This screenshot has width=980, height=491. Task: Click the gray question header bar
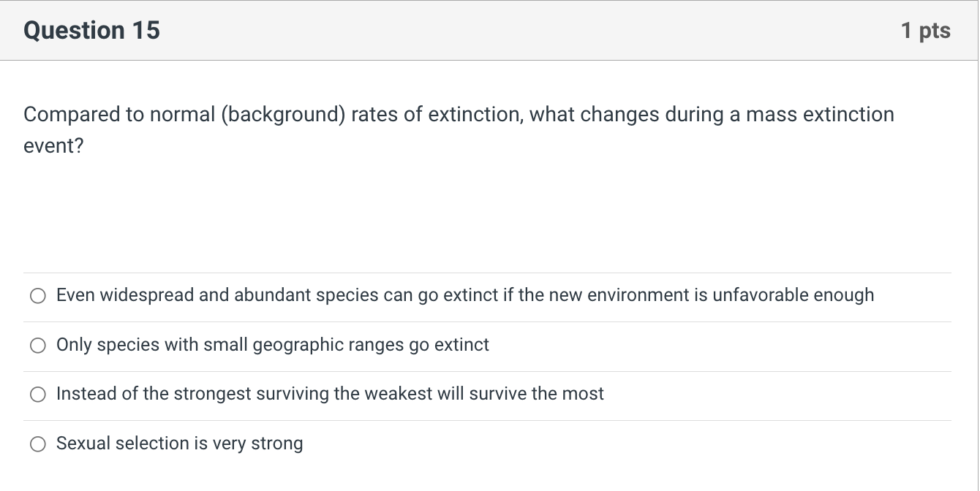click(x=489, y=30)
